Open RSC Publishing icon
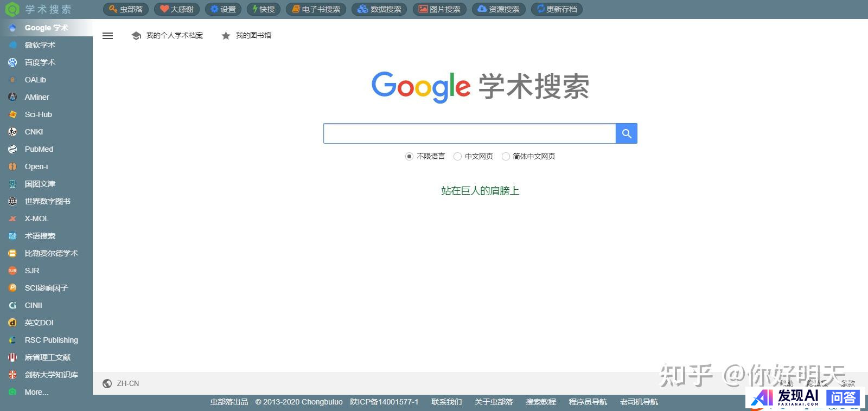Viewport: 868px width, 411px height. pos(12,340)
